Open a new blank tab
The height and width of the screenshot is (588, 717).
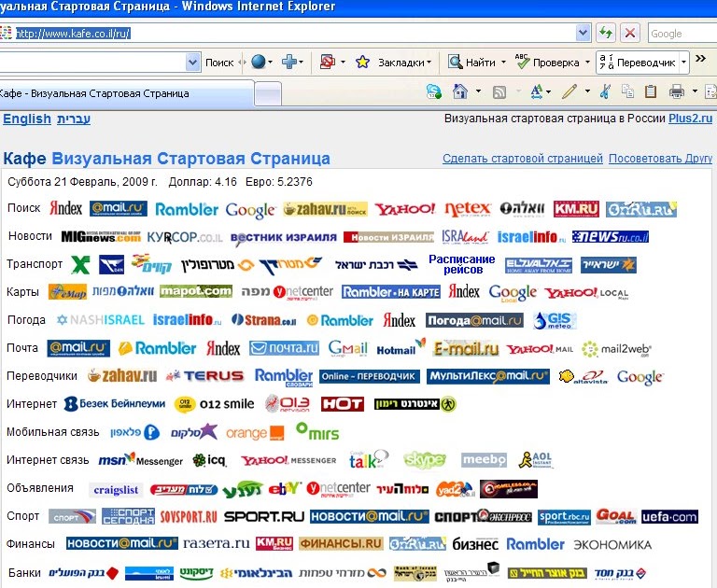coord(268,94)
